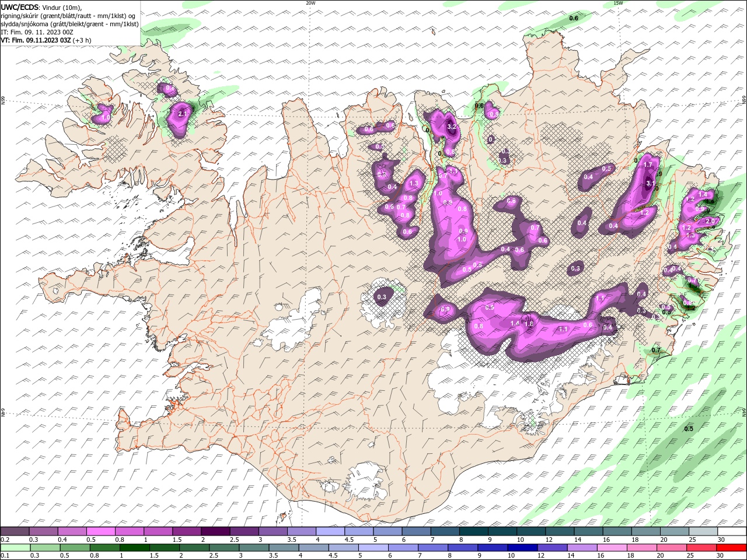
Task: Select top legend swatch between 4 and 4.5
Action: tap(329, 531)
